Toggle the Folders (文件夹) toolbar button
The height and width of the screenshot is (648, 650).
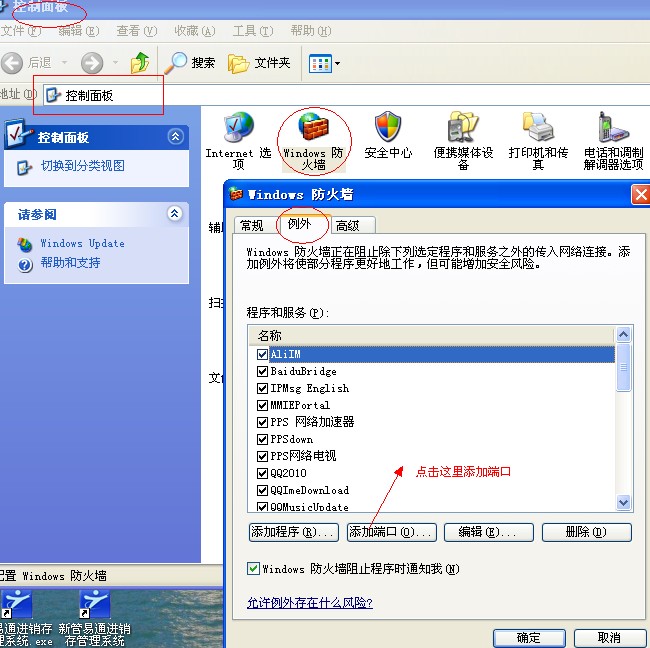(x=259, y=63)
